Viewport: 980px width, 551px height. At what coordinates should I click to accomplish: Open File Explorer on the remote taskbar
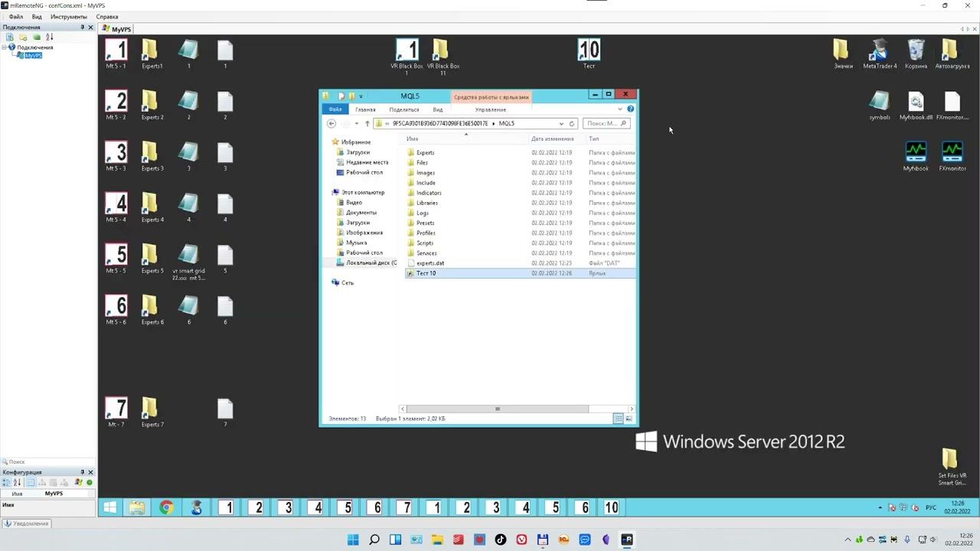point(137,507)
